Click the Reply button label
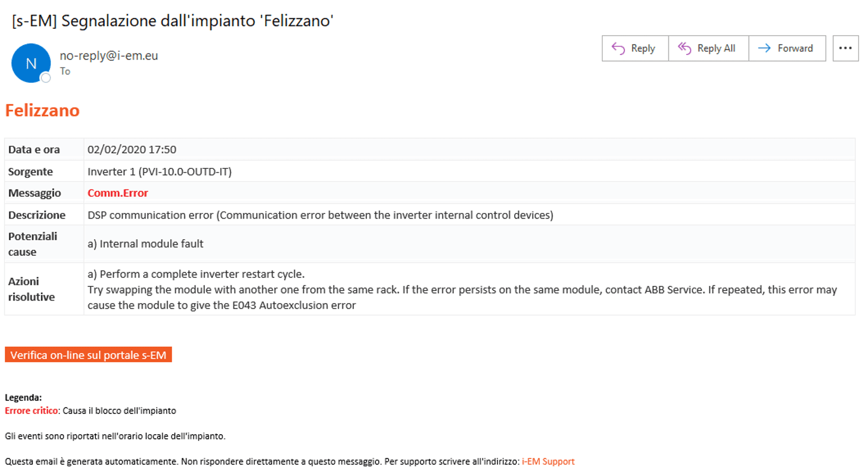This screenshot has width=868, height=472. pyautogui.click(x=643, y=48)
